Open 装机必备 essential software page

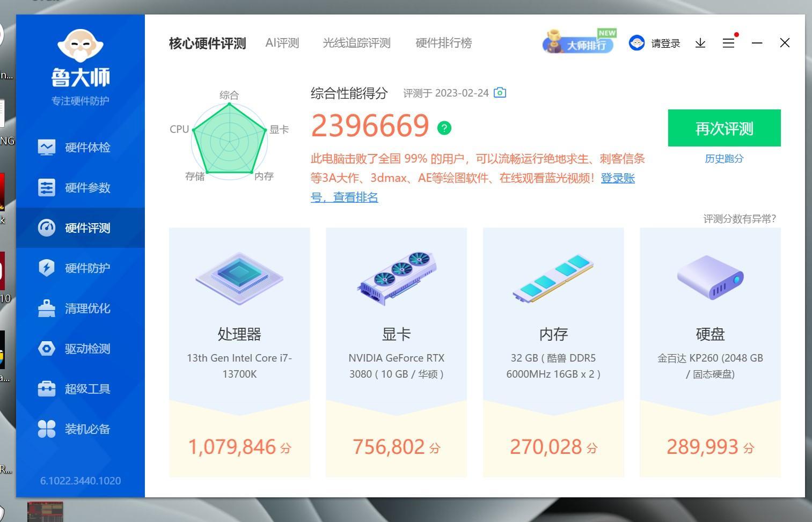pyautogui.click(x=81, y=429)
